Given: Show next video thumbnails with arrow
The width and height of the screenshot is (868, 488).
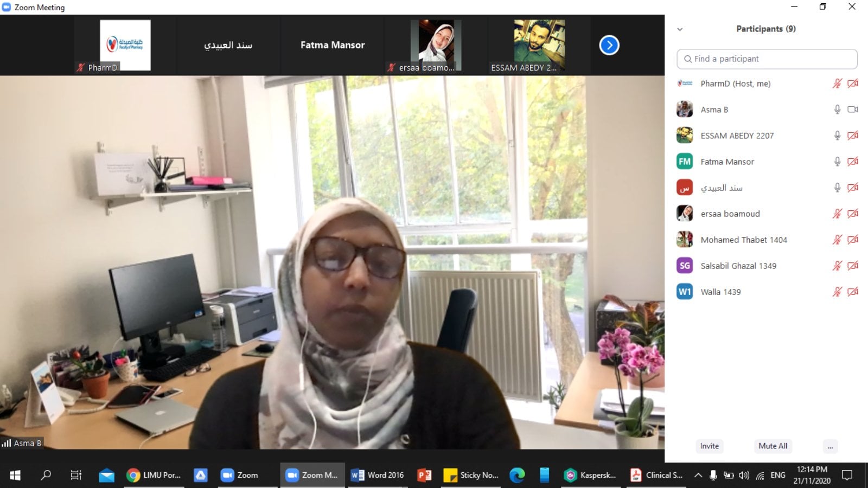Looking at the screenshot, I should point(609,45).
